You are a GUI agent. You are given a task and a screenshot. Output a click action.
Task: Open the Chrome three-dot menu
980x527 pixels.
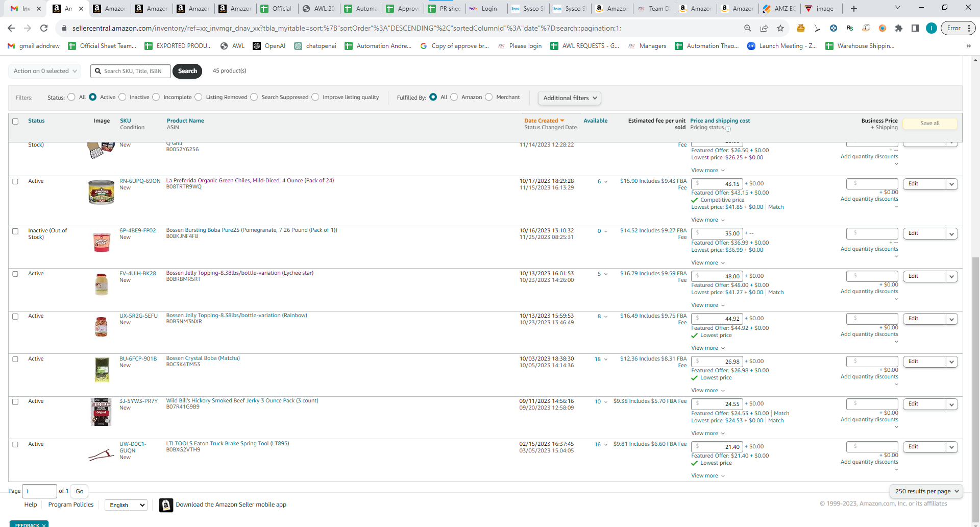pyautogui.click(x=969, y=28)
